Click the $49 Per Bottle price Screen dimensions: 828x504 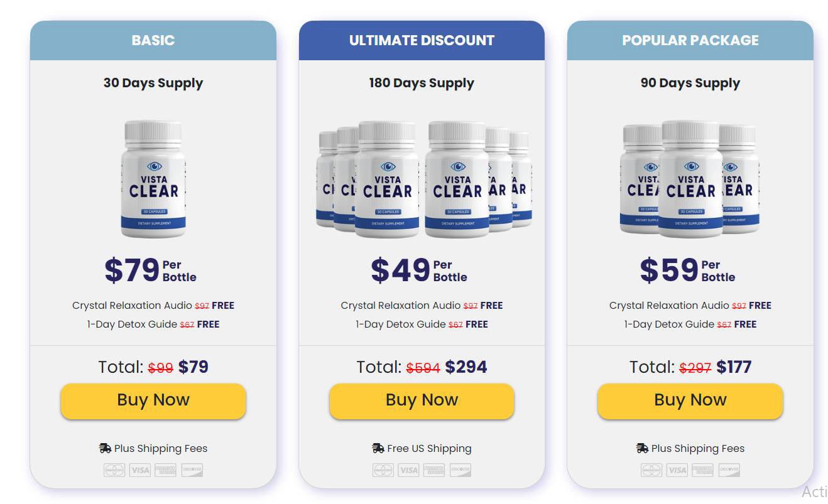point(419,271)
